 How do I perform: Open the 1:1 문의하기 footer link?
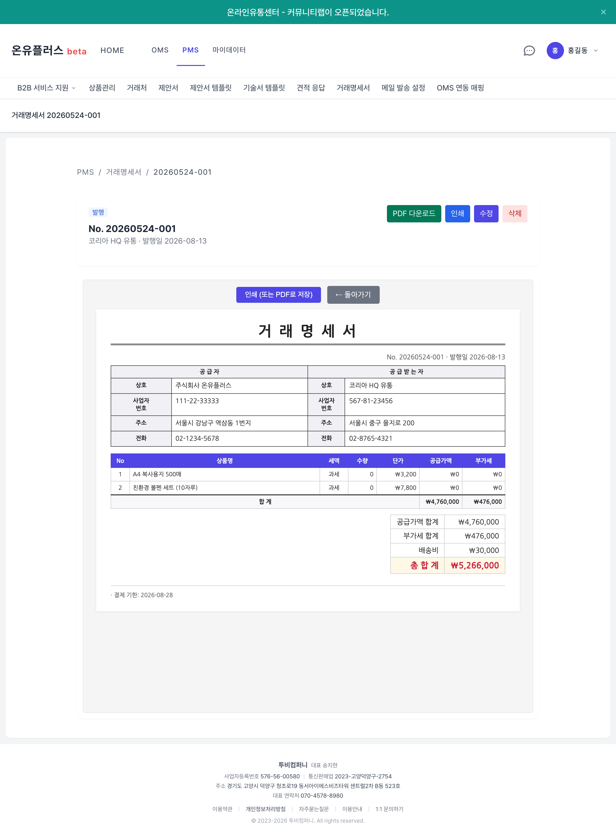[x=389, y=809]
